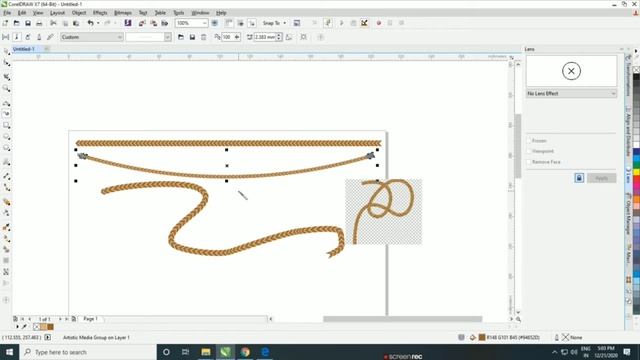Select the Rectangle tool in the toolbox
The image size is (640, 360).
click(6, 125)
